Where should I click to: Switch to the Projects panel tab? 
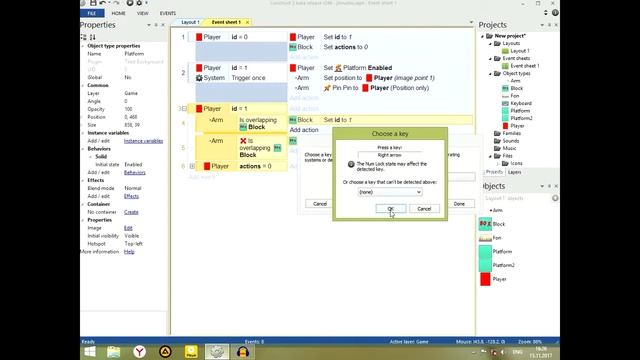pos(494,172)
